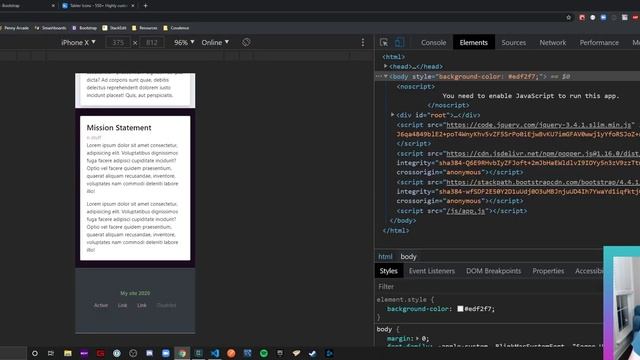Open the purple app on the taskbar

[x=84, y=353]
